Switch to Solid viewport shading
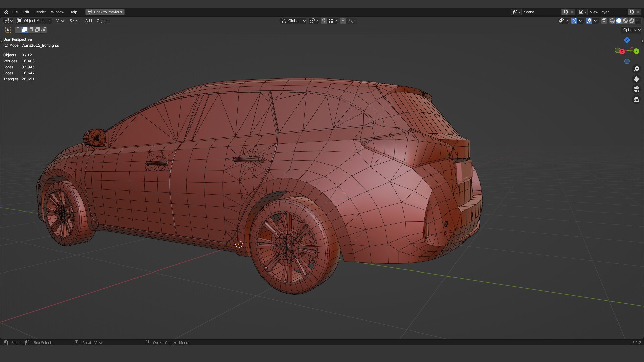Viewport: 644px width, 362px height. tap(619, 21)
